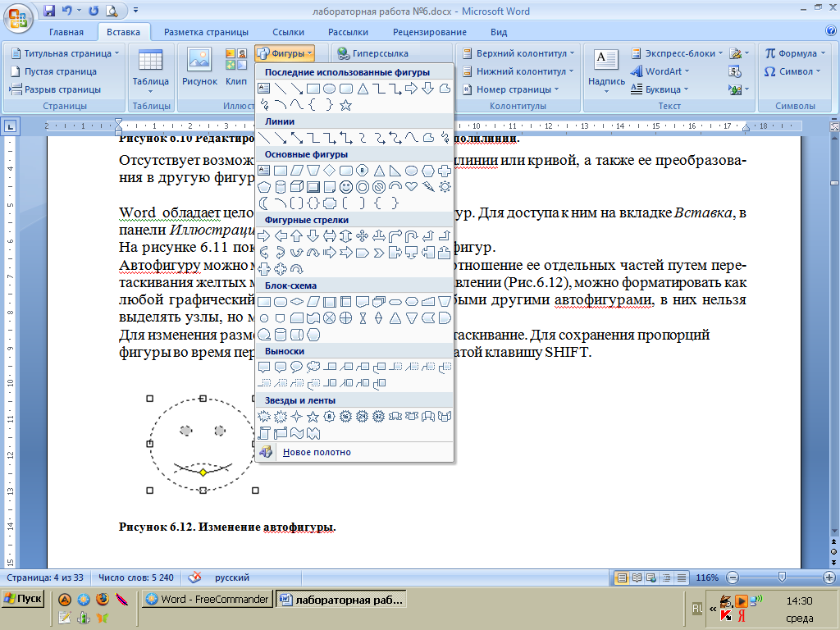
Task: Select the 32-point star shape
Action: [x=379, y=416]
